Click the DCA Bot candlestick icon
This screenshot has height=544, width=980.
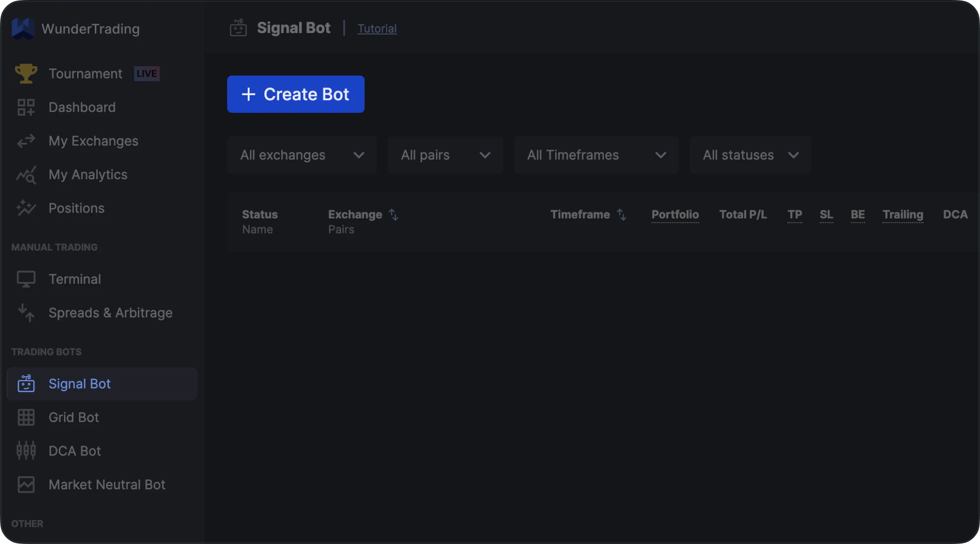[26, 451]
